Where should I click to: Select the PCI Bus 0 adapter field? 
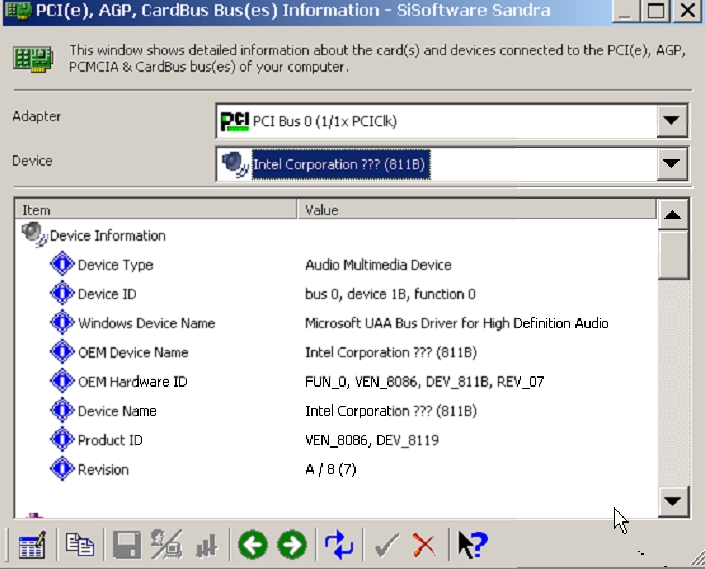pos(451,121)
